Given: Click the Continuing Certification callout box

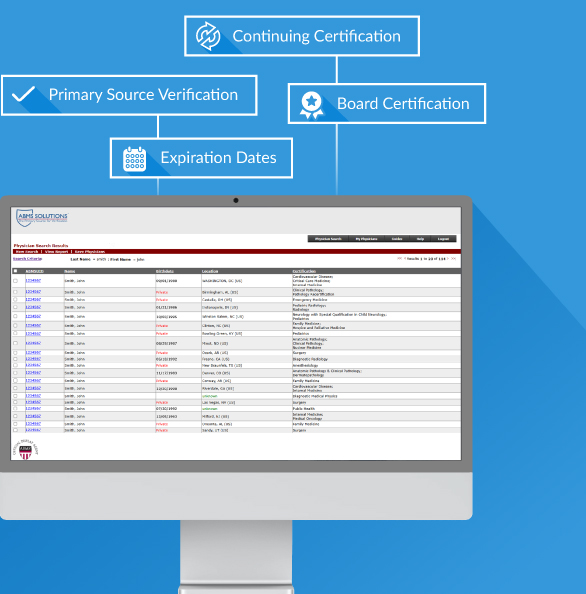Looking at the screenshot, I should pos(302,36).
